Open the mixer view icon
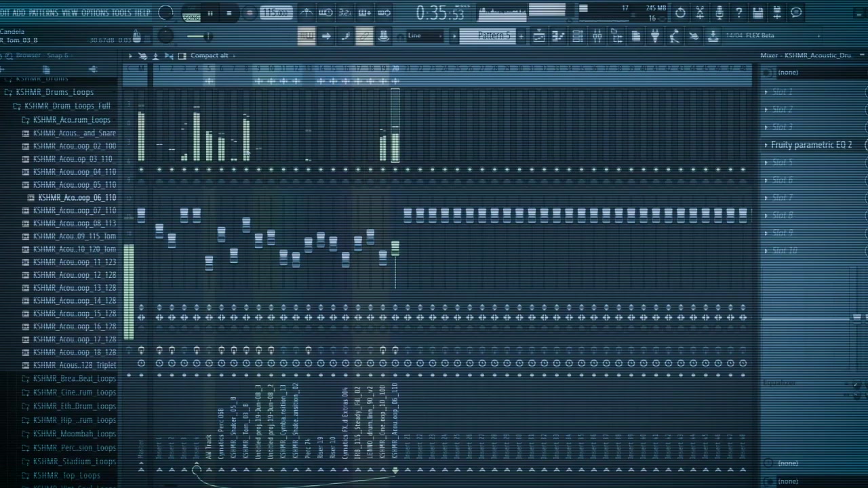This screenshot has width=868, height=488. coord(597,37)
